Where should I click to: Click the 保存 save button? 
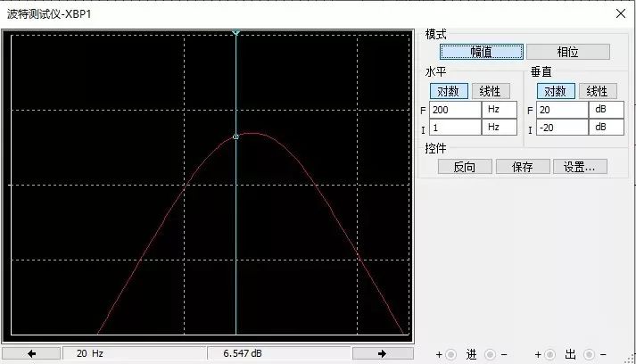pyautogui.click(x=523, y=166)
